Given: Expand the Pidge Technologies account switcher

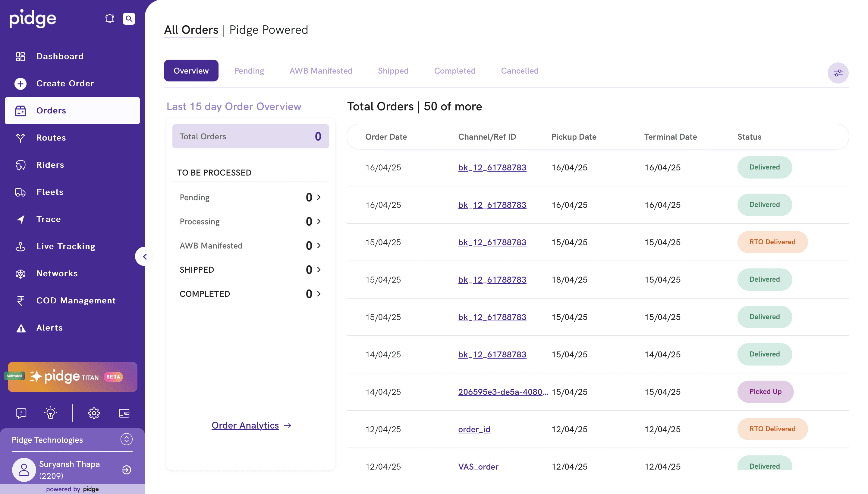Looking at the screenshot, I should 127,439.
